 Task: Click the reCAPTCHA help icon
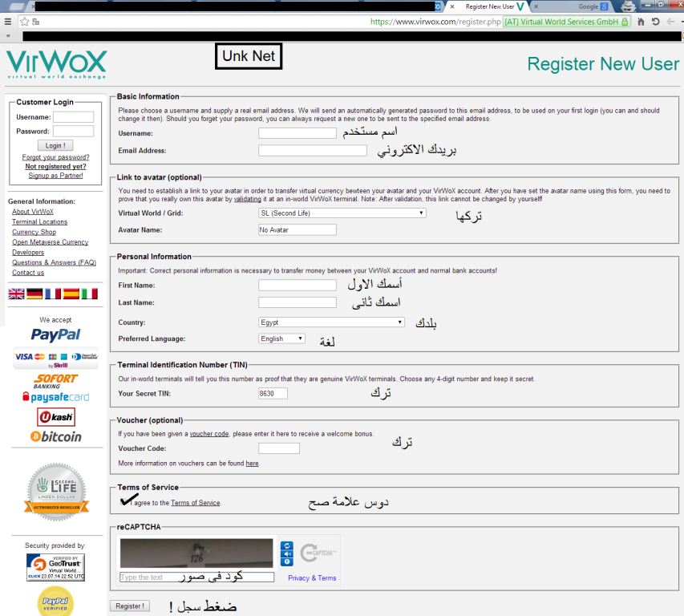click(x=287, y=561)
